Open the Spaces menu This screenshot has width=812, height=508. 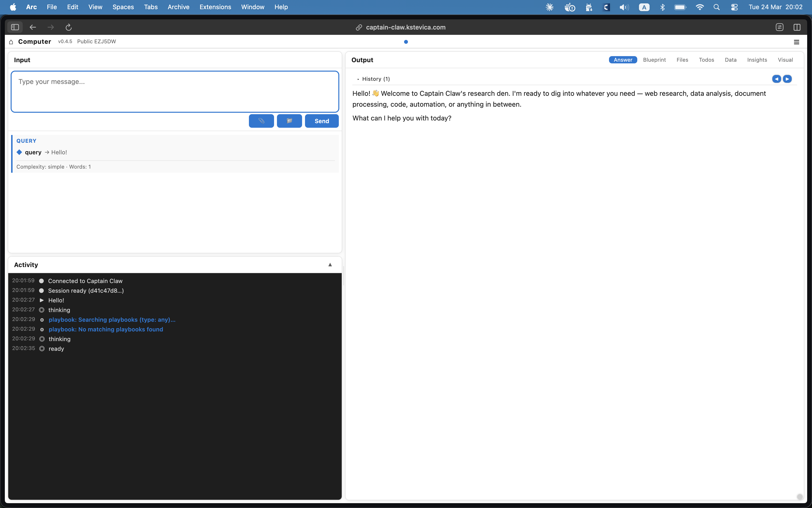[123, 7]
